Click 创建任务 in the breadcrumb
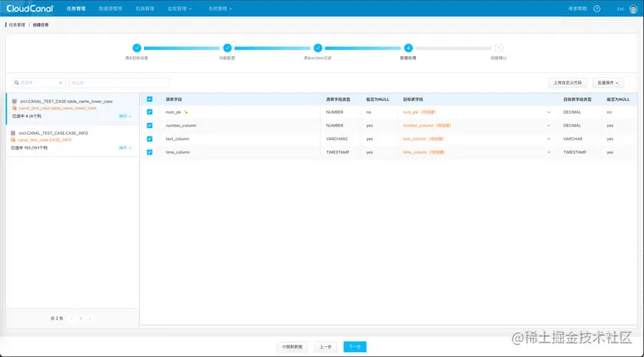 pyautogui.click(x=41, y=25)
